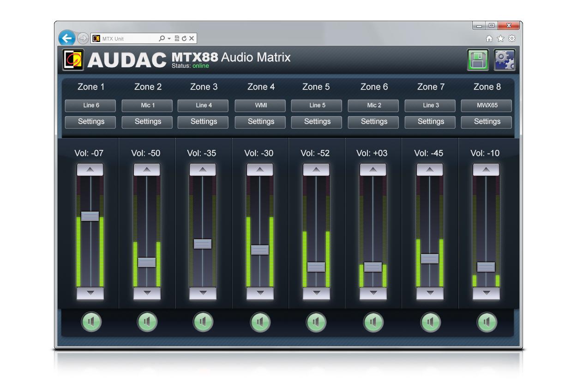
Task: Click the browser forward arrow
Action: (83, 38)
